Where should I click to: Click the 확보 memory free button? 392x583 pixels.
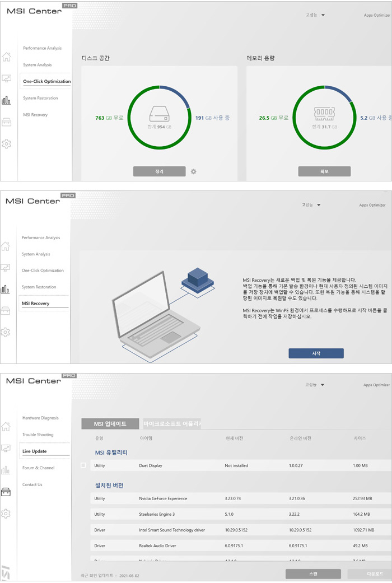coord(324,171)
